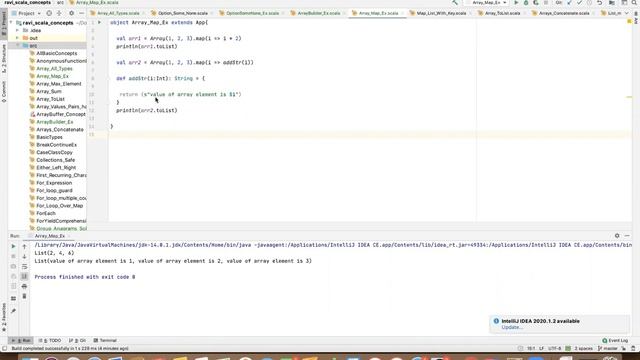This screenshot has height=360, width=640.
Task: Open the Terminal tool window
Action: click(105, 340)
